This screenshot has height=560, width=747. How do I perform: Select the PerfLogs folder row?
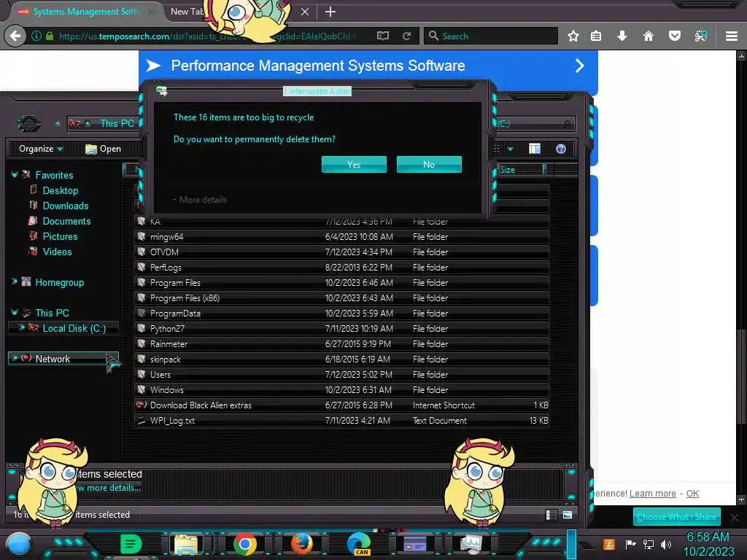point(341,267)
